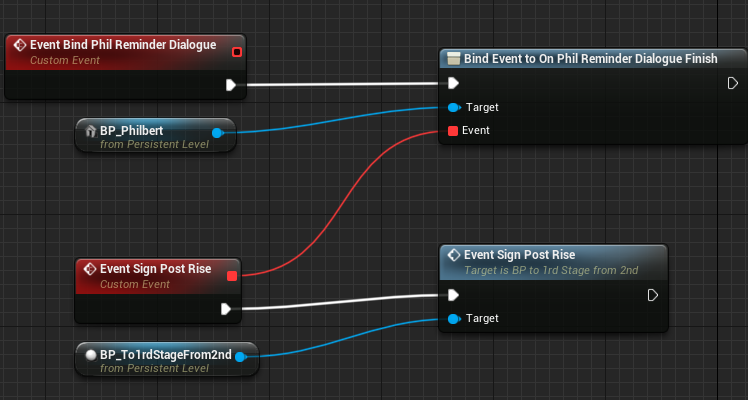This screenshot has width=748, height=400.
Task: Click 'from Persistent Level' text under BP_Philbert
Action: [155, 144]
